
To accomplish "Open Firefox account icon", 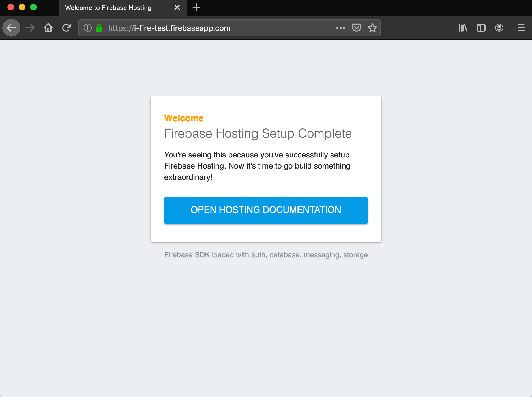I will click(x=499, y=28).
